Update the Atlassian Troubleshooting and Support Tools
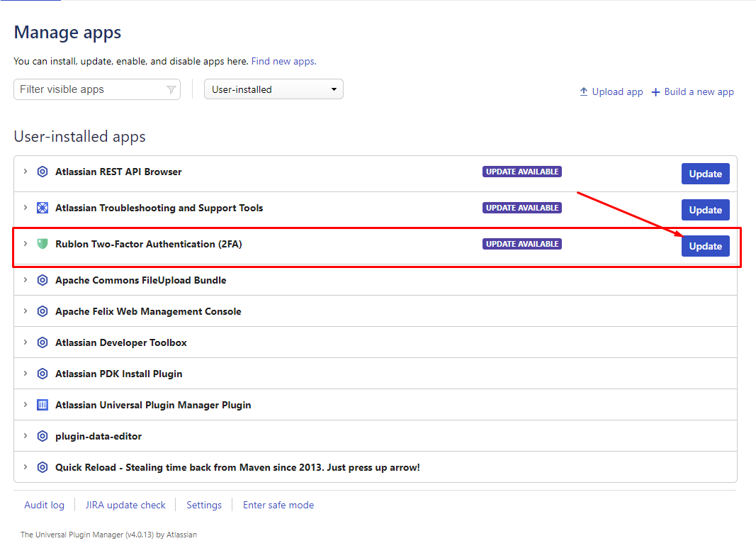The image size is (756, 553). click(x=705, y=210)
